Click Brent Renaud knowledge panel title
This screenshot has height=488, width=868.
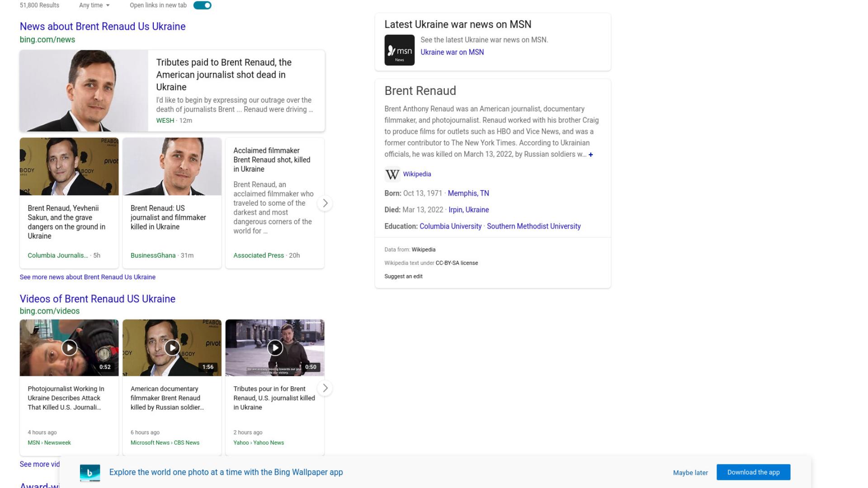pos(420,91)
